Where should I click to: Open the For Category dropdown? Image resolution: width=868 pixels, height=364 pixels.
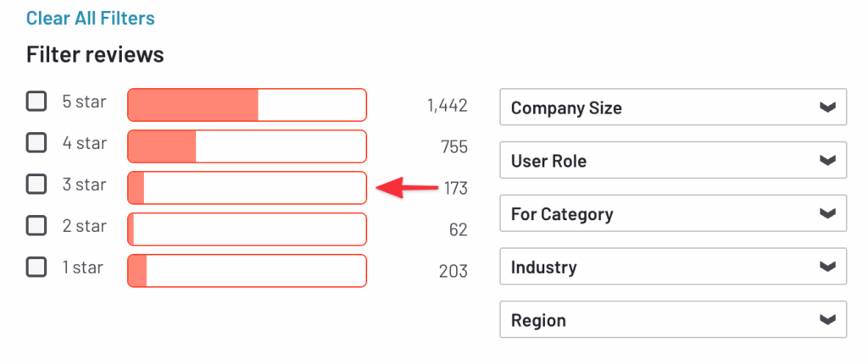672,214
